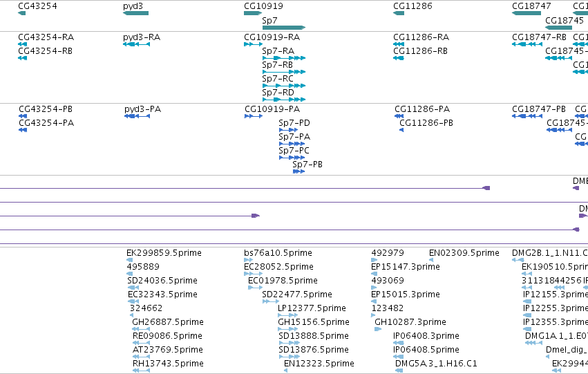Screen dimensions: 588x374
Task: Click the CG18747-RB transcript label
Action: (x=539, y=37)
